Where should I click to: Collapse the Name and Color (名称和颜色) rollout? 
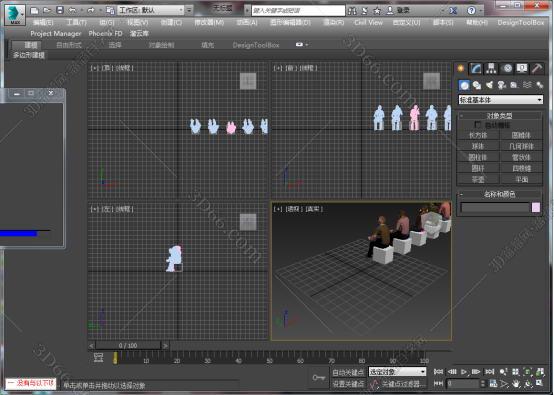point(499,194)
